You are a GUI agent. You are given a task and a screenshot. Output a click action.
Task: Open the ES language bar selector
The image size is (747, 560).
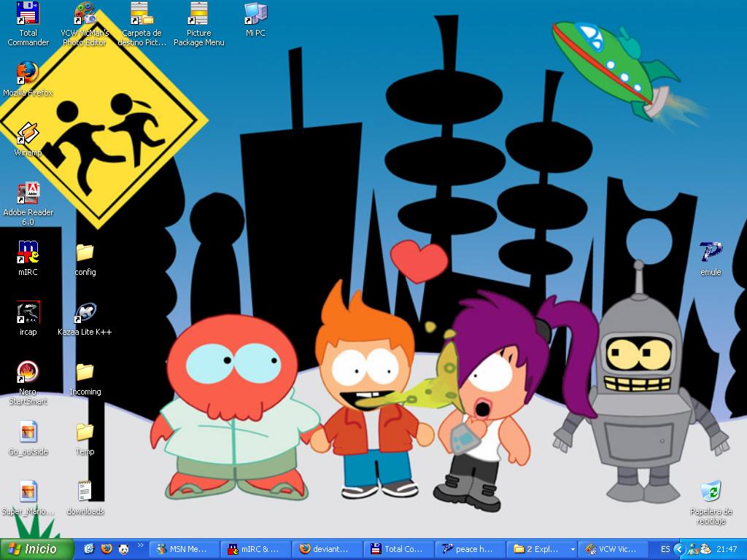tap(665, 549)
